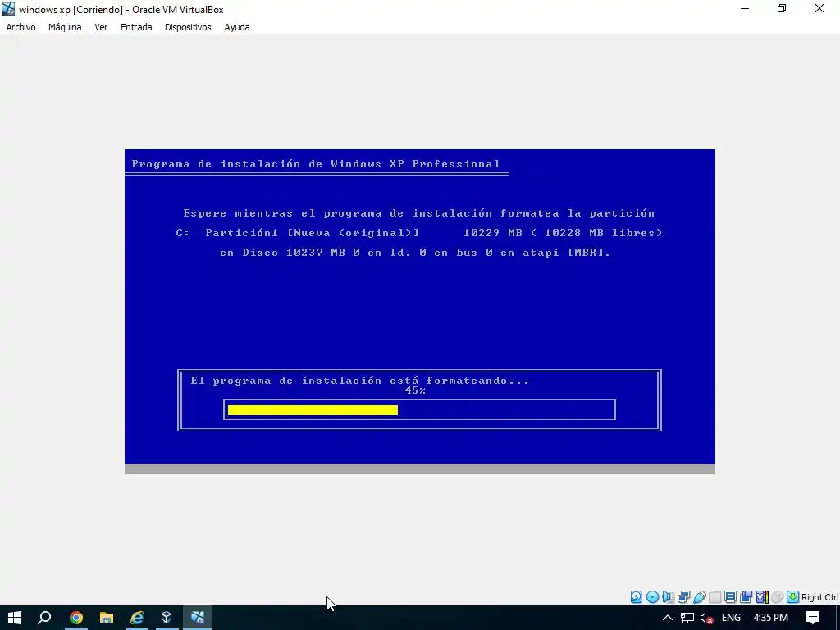Click 'Espere mientras el programa' message line
This screenshot has width=840, height=630.
419,213
